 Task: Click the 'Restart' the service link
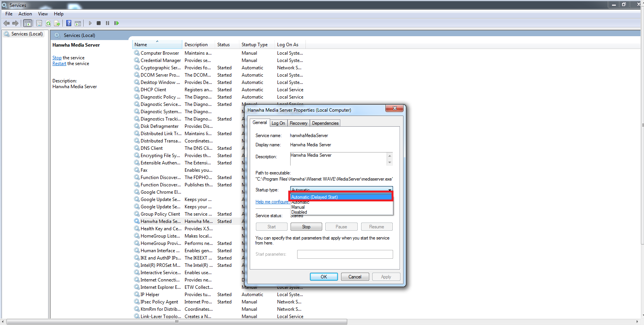[59, 64]
